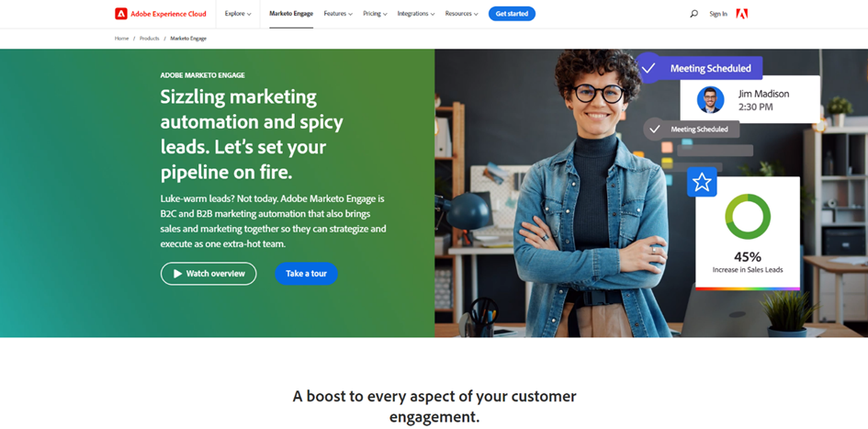The image size is (868, 429).
Task: Click the gray Meeting Scheduled checkmark icon
Action: 654,129
